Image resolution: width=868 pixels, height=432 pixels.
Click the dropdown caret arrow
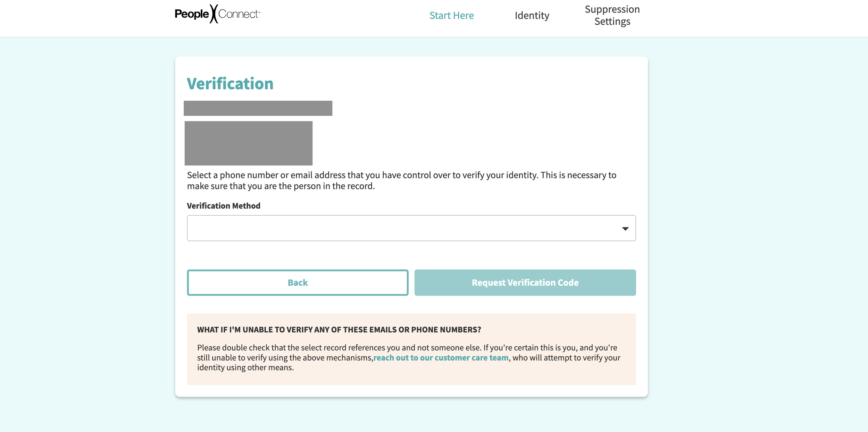625,229
